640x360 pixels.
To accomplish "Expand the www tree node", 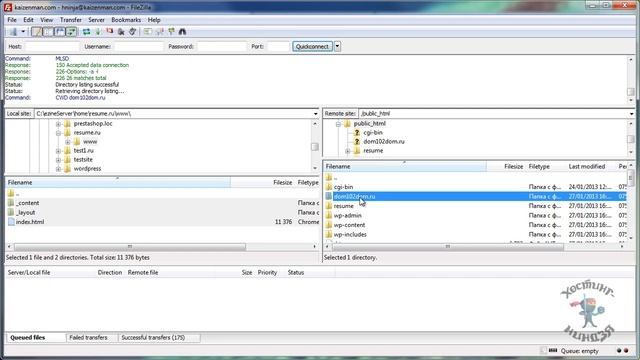I will [68, 142].
